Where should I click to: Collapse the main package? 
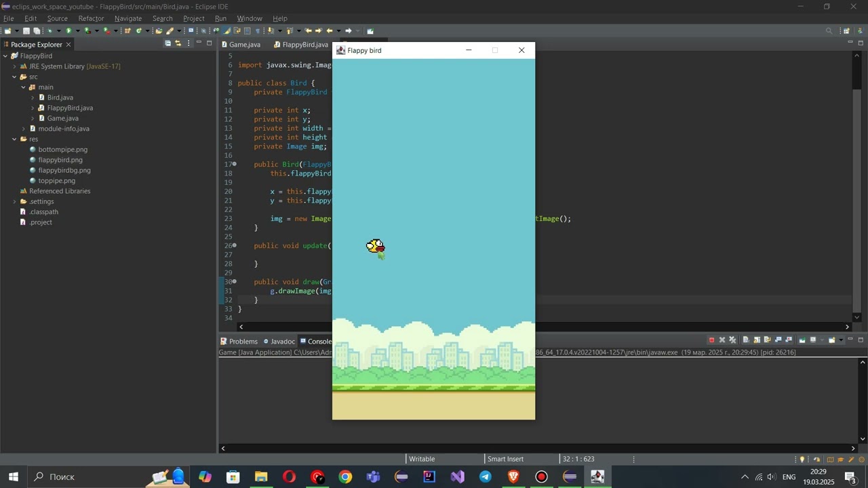point(23,87)
